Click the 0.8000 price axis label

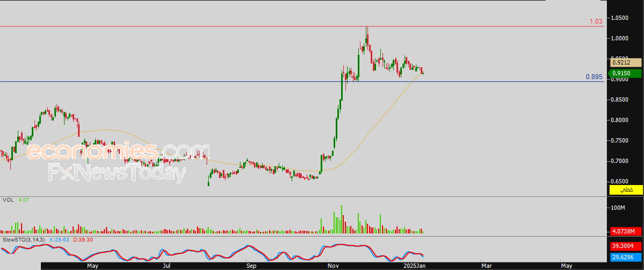[620, 120]
